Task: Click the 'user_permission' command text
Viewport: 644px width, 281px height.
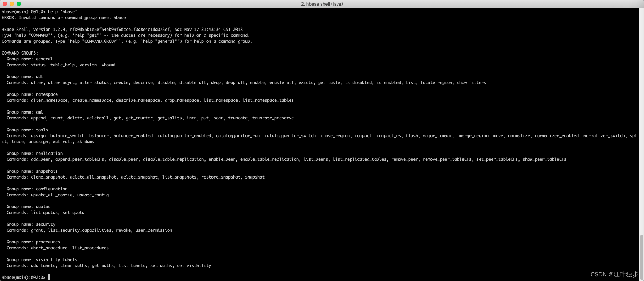Action: tap(154, 230)
